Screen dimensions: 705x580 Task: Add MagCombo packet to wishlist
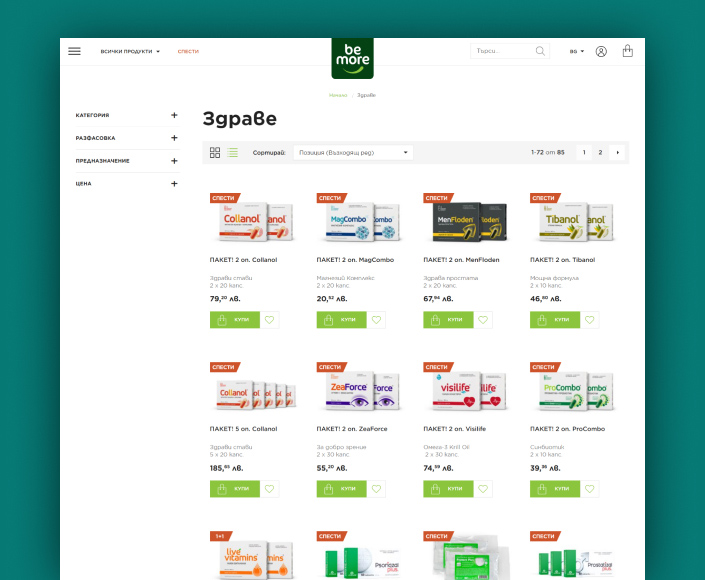[376, 320]
